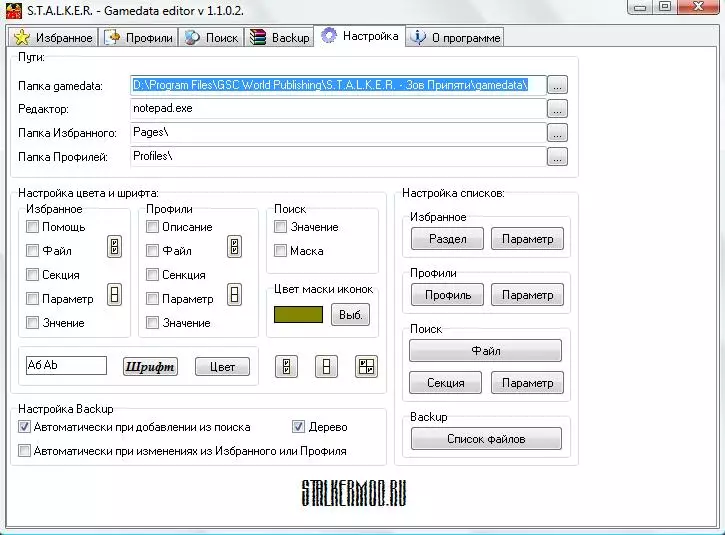Click check-all icon right of the Цвет button
Viewport: 725px width, 535px height.
tap(286, 367)
